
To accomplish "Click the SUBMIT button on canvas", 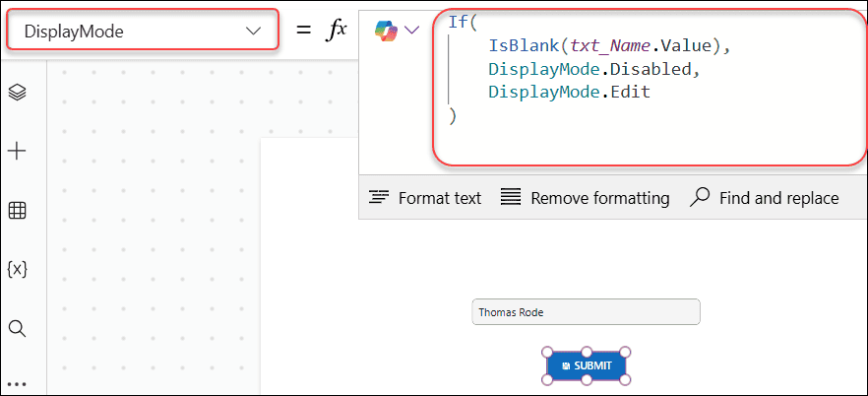I will [x=587, y=365].
